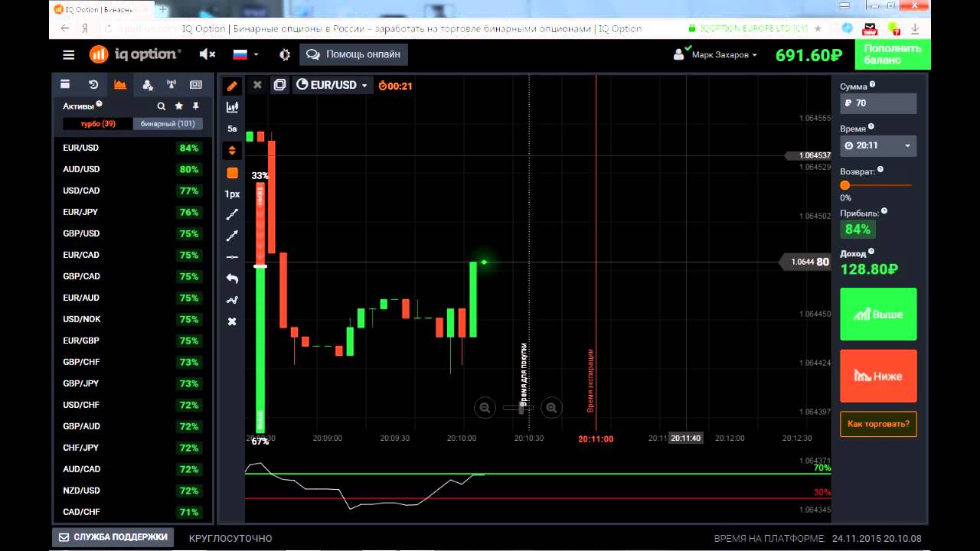Click the red Ниже button

(x=878, y=376)
